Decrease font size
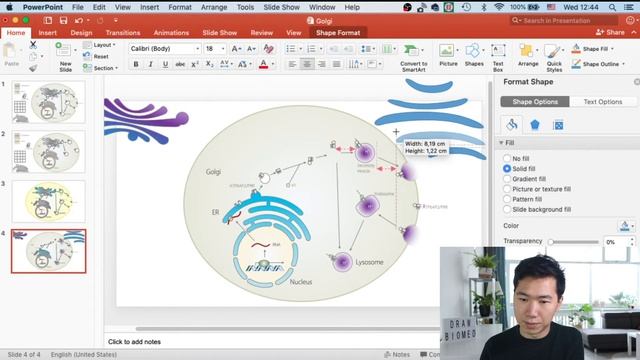 pos(251,49)
